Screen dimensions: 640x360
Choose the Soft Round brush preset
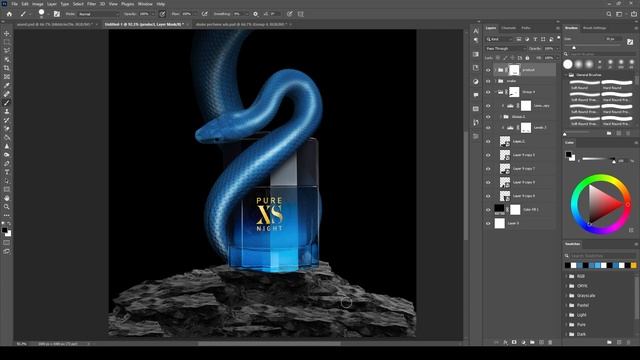pos(584,84)
